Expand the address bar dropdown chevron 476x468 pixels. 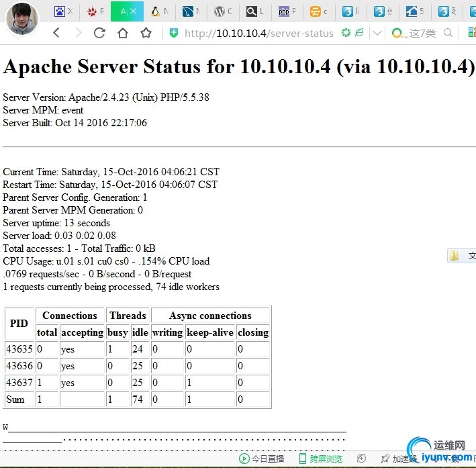coord(377,33)
